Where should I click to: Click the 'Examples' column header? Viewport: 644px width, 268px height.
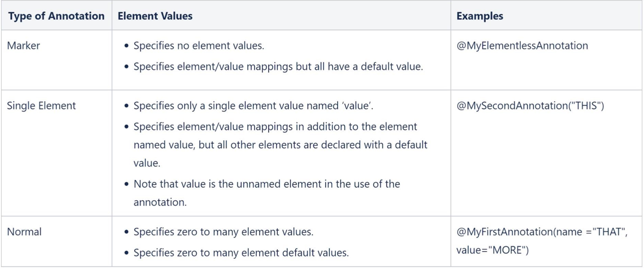(x=480, y=16)
